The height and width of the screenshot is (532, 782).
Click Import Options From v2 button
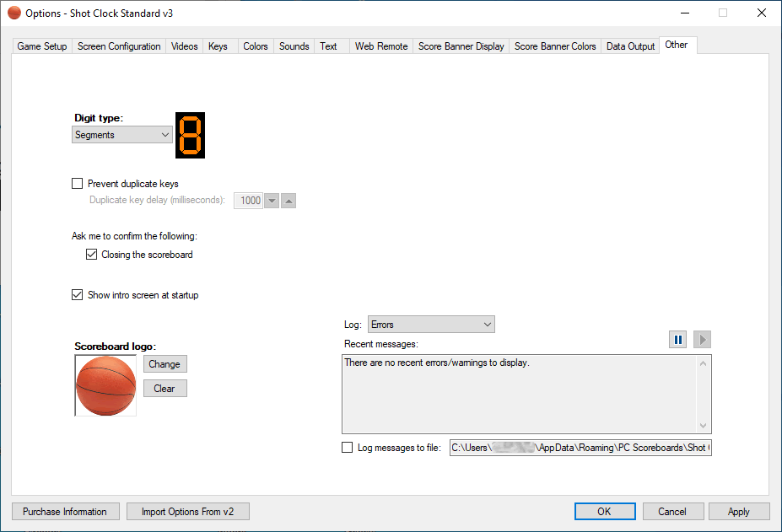pos(188,512)
